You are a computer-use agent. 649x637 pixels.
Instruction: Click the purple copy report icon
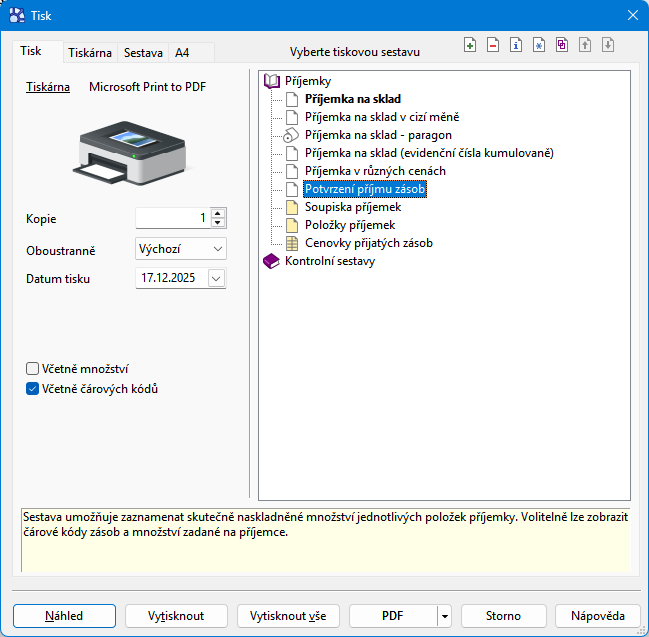click(x=562, y=45)
